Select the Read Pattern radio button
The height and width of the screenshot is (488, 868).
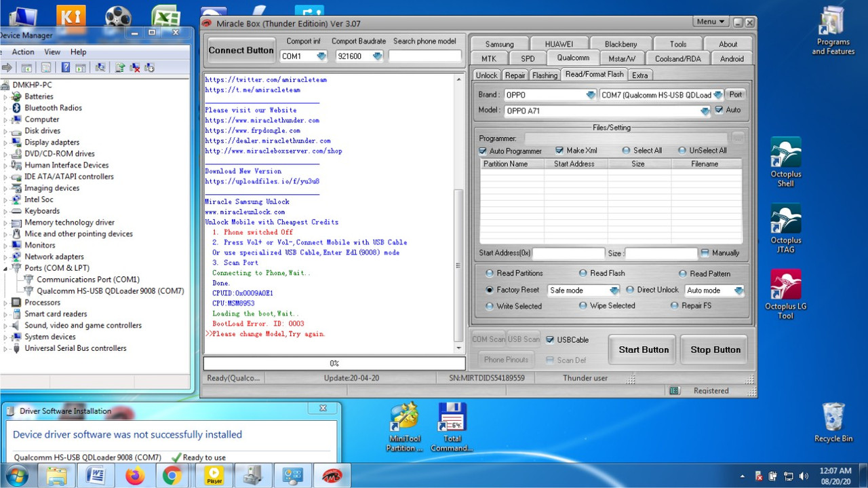point(683,274)
